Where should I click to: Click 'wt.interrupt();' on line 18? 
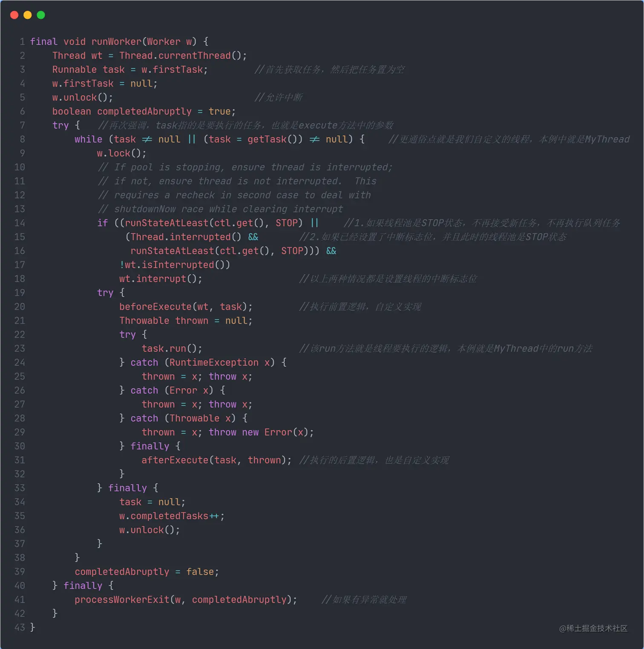[x=161, y=279]
